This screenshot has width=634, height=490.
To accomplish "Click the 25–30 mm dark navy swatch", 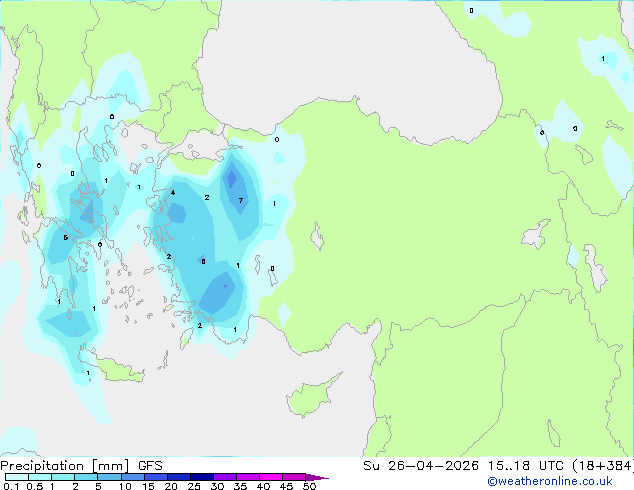I will tap(202, 477).
